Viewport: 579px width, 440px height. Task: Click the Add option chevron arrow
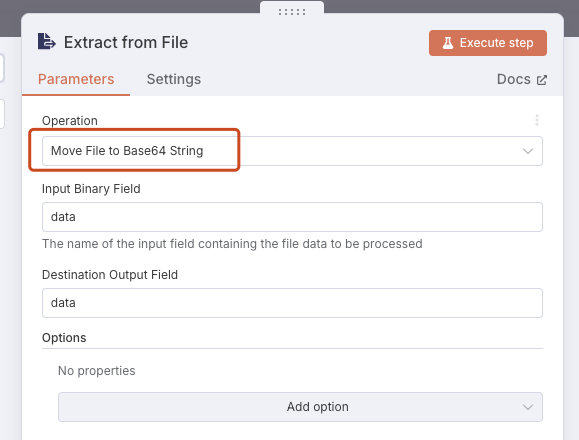(528, 407)
